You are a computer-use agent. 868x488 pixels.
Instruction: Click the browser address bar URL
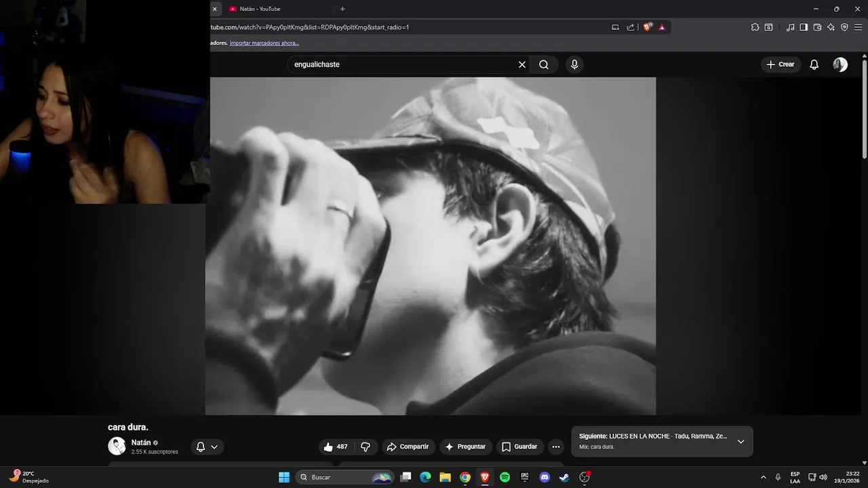tap(309, 27)
